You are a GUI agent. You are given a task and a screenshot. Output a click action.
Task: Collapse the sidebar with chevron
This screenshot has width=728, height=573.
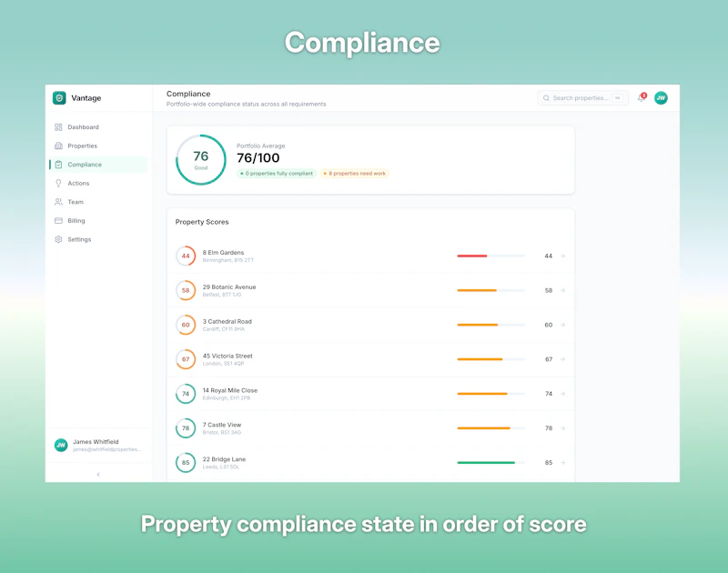click(x=98, y=474)
